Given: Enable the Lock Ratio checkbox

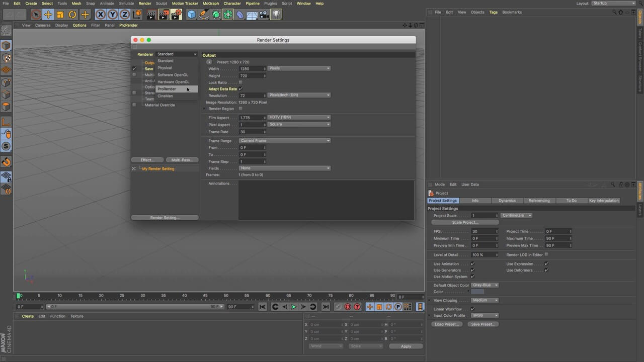Looking at the screenshot, I should coord(240,82).
